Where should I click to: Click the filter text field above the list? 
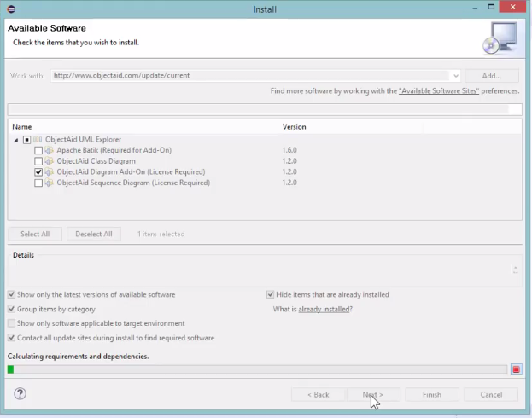[x=265, y=109]
